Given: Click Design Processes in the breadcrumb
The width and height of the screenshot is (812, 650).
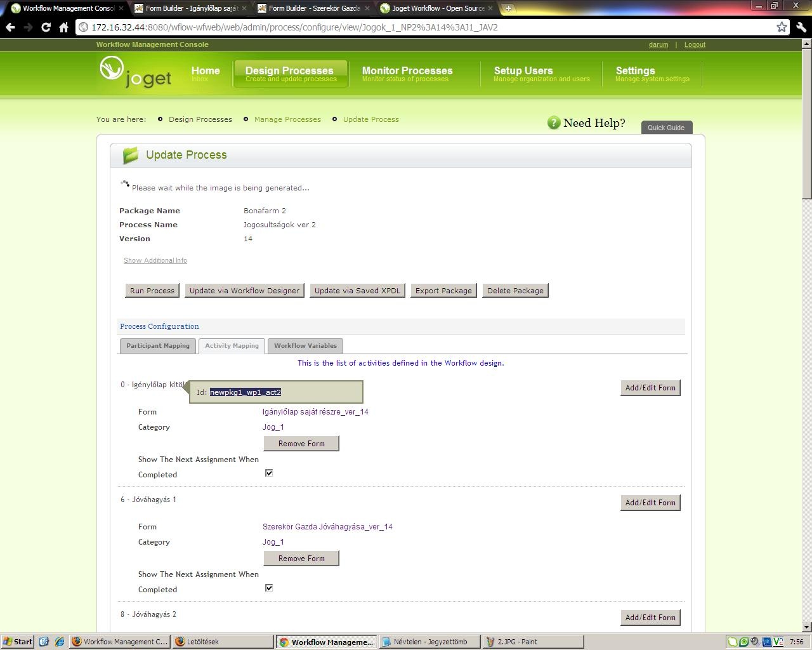Looking at the screenshot, I should (200, 119).
